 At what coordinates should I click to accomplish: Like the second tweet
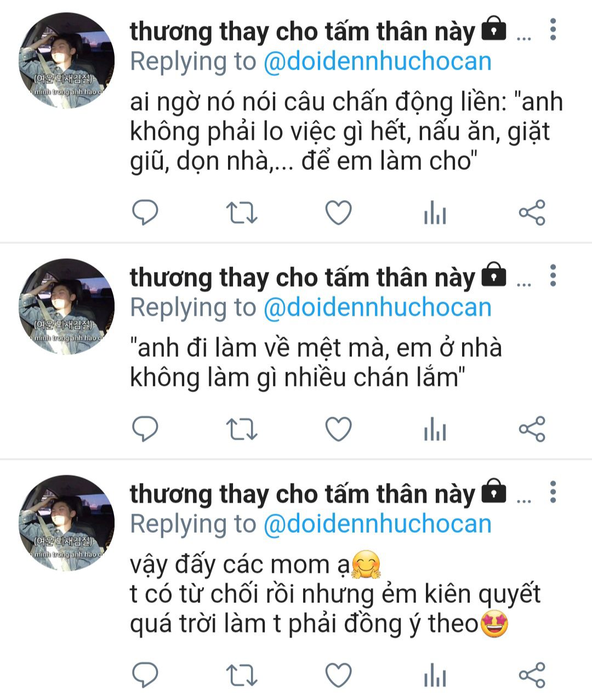339,429
